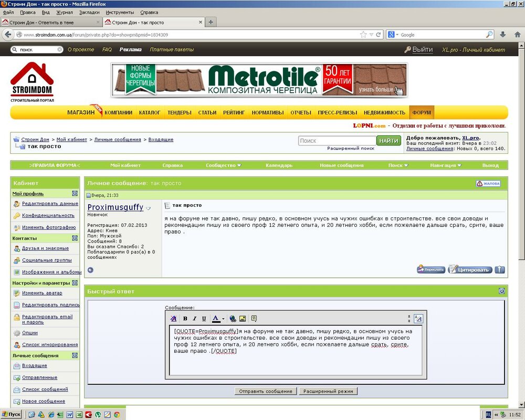
Task: Open the Поиск dropdown in the green navbar
Action: coord(398,165)
